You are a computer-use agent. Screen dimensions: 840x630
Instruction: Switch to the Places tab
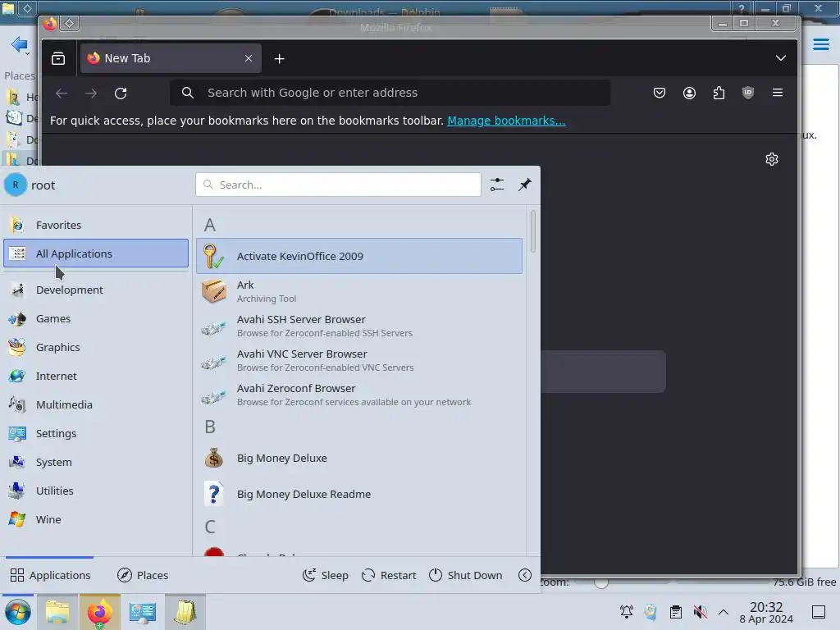tap(143, 575)
